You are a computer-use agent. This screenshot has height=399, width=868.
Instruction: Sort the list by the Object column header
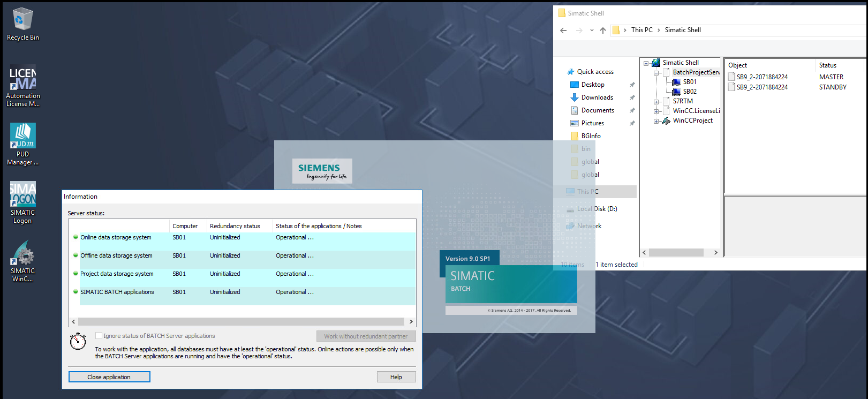point(770,65)
